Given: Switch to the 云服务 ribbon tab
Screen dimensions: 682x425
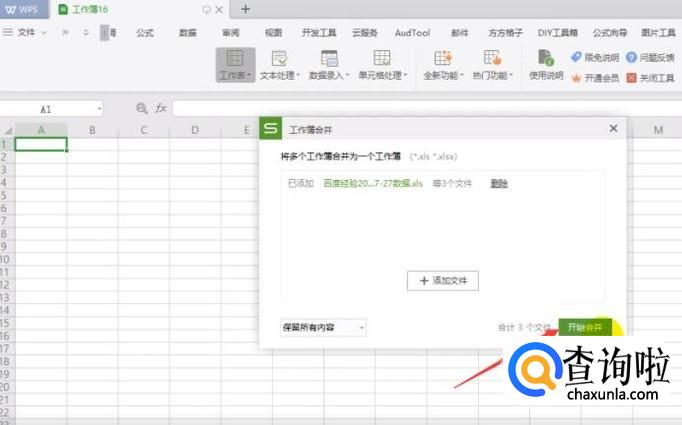Looking at the screenshot, I should (364, 33).
